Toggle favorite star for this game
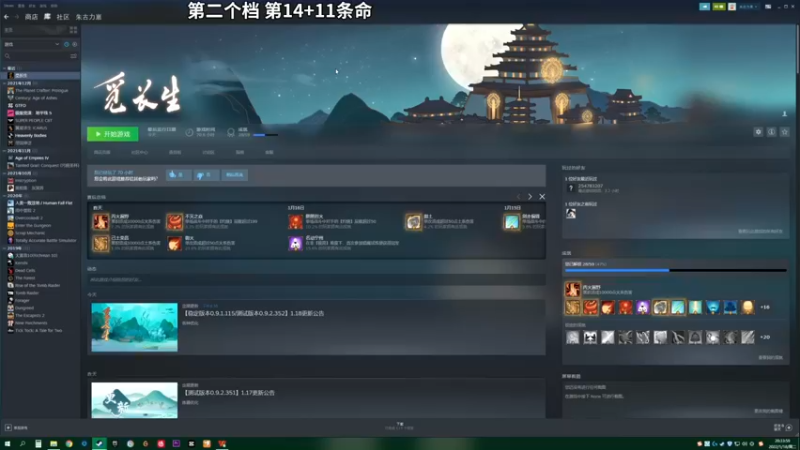 785,132
